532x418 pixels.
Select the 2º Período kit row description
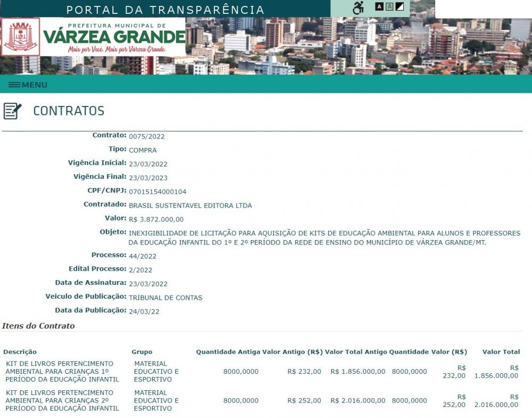62,400
